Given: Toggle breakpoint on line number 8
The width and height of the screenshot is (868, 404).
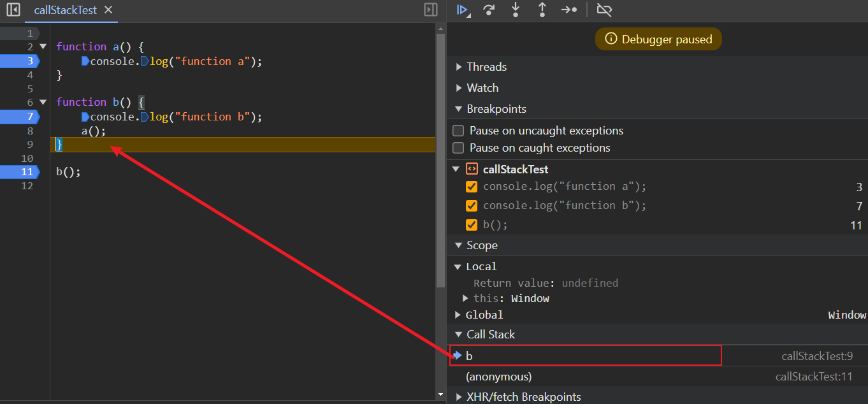Looking at the screenshot, I should pos(29,131).
